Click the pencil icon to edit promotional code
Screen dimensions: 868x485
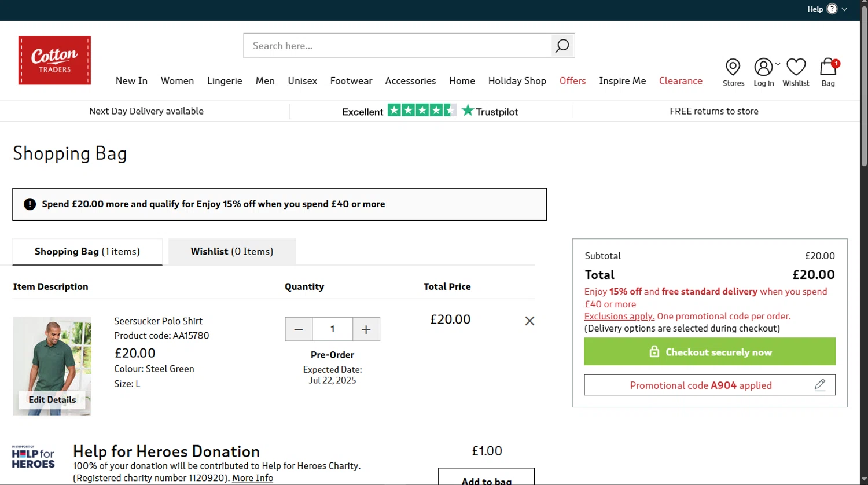pos(820,385)
